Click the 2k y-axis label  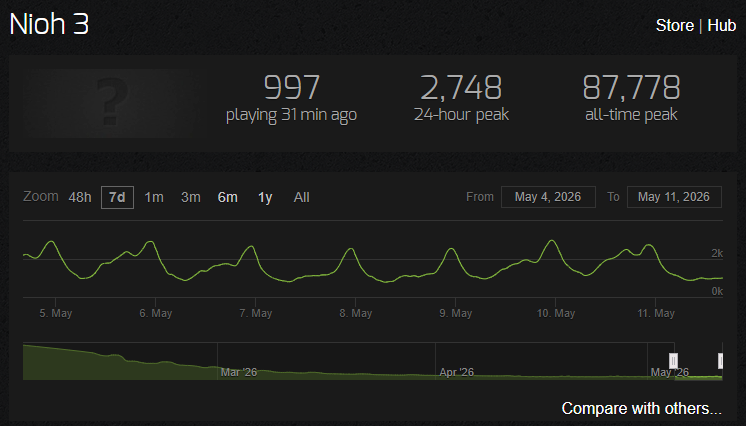tap(717, 253)
